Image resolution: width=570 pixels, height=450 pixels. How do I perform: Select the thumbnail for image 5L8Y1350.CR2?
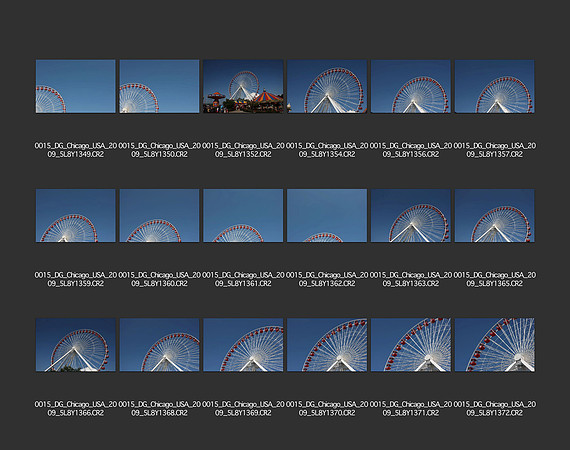pyautogui.click(x=159, y=86)
